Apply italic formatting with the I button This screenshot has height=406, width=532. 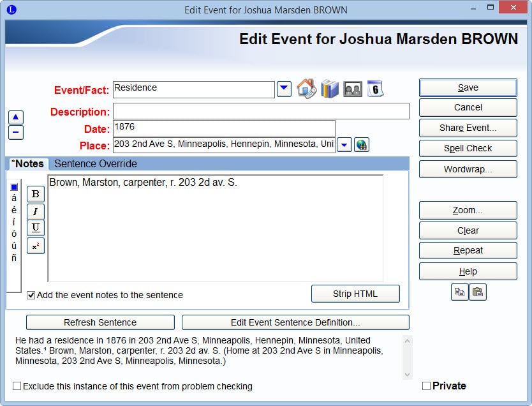(35, 211)
